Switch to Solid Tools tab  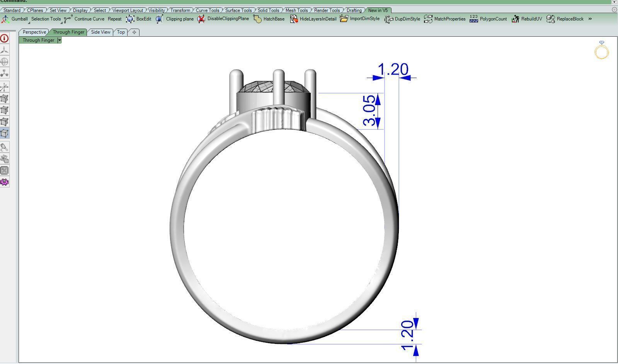pyautogui.click(x=268, y=10)
